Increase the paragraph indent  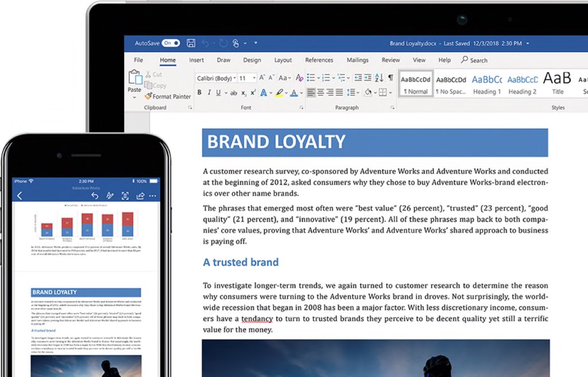368,78
